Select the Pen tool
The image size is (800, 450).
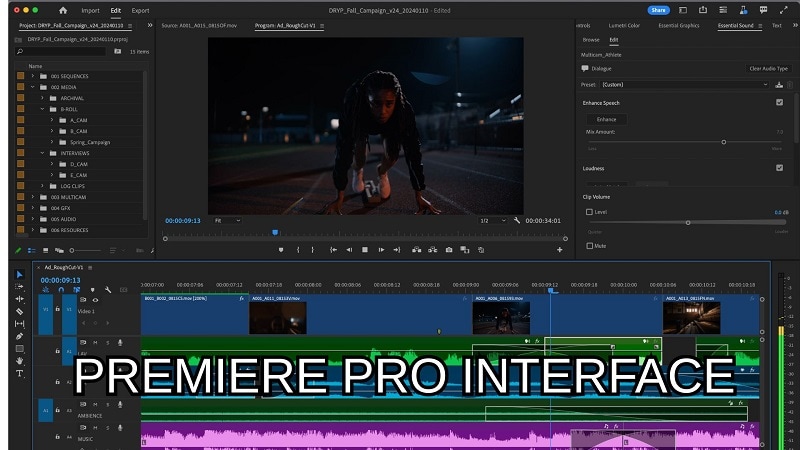19,336
